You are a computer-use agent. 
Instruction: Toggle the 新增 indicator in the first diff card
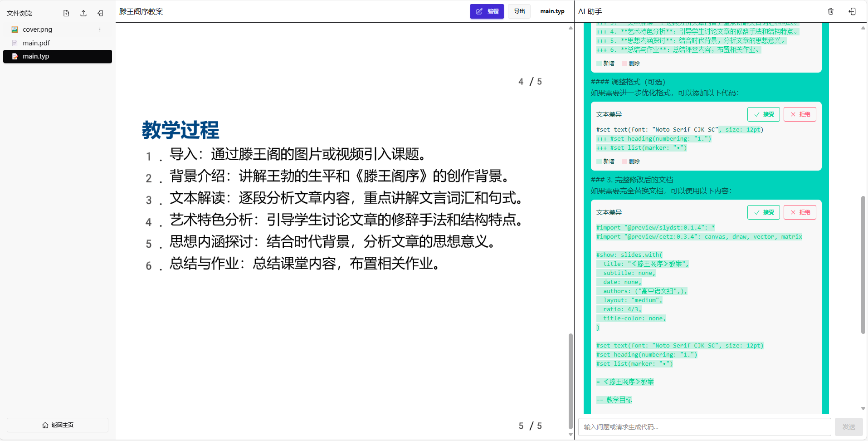click(605, 63)
